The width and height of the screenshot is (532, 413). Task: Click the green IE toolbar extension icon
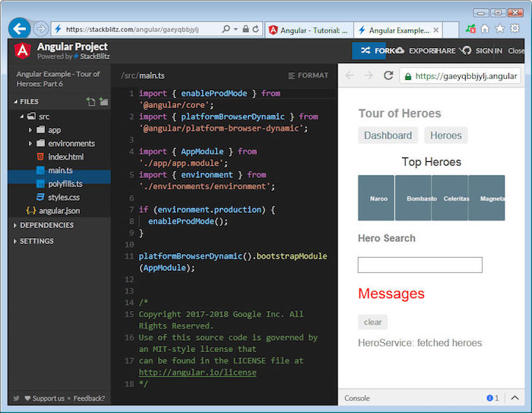470,29
